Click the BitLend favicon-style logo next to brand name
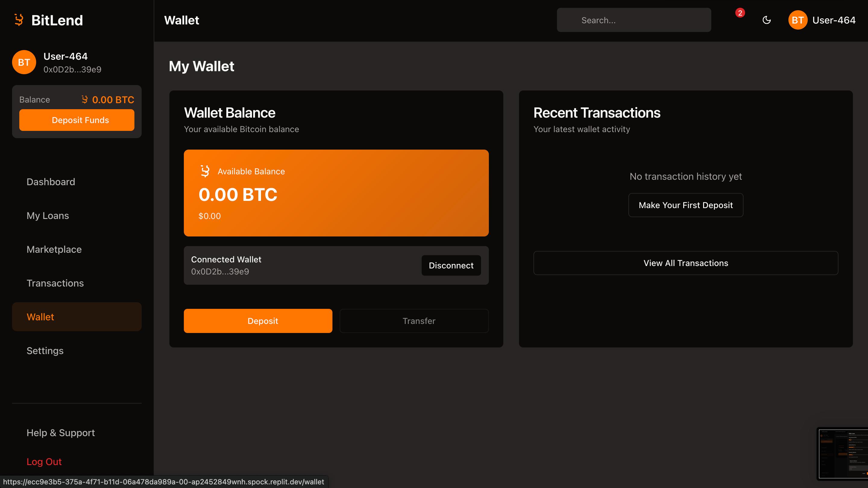This screenshot has height=488, width=868. click(19, 20)
